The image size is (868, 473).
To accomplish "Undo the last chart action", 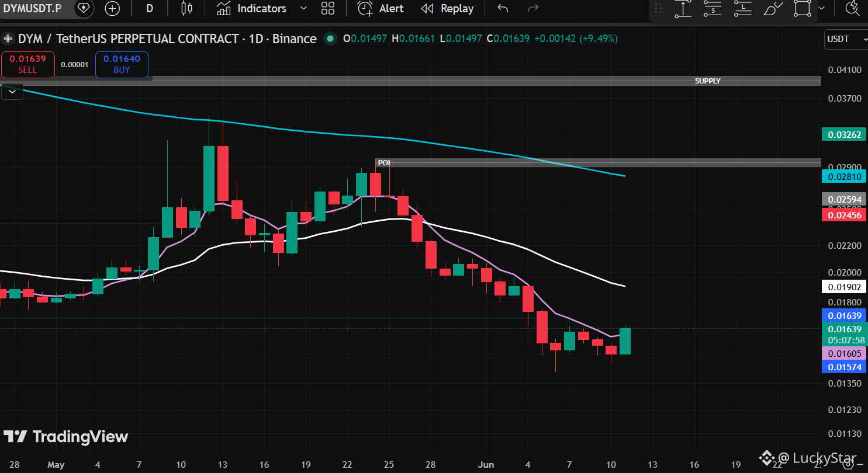I will coord(503,8).
